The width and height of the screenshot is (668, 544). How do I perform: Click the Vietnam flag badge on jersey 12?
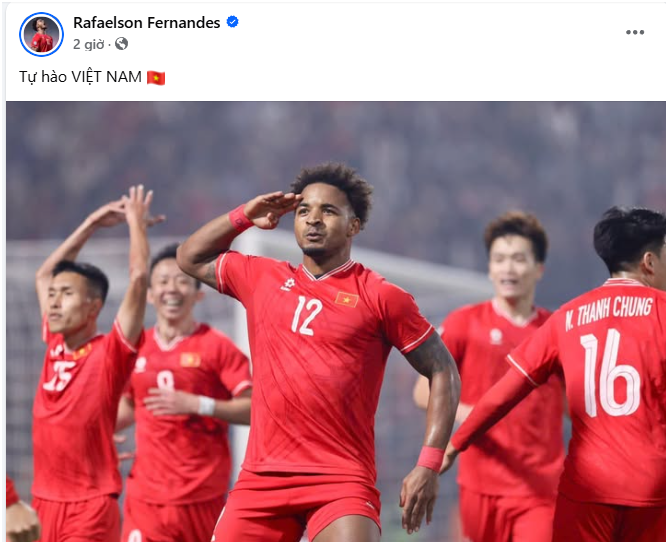click(x=346, y=299)
